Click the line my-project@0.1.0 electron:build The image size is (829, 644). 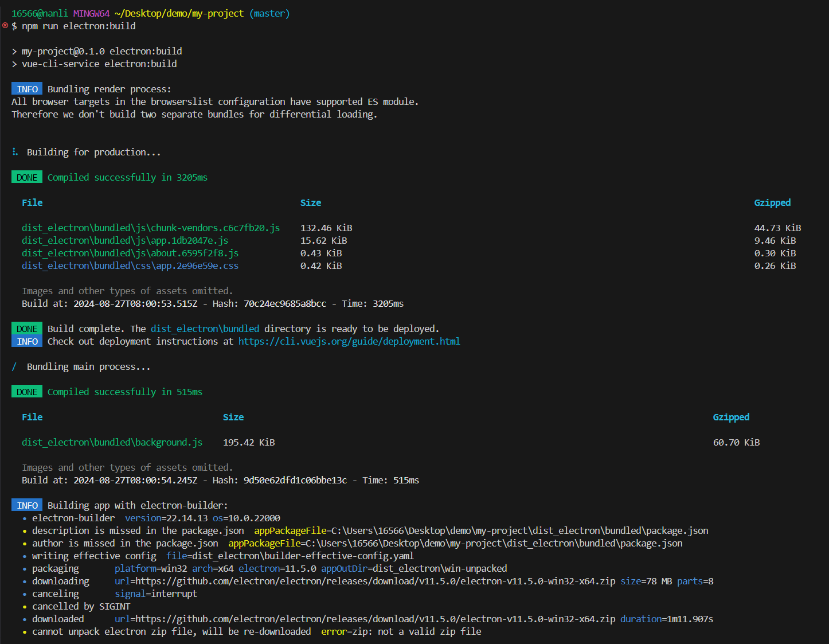(101, 51)
